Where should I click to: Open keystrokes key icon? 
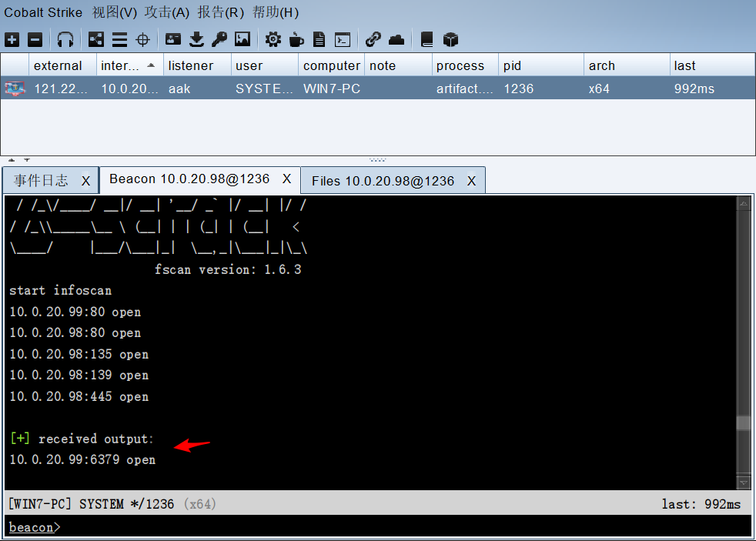coord(219,39)
